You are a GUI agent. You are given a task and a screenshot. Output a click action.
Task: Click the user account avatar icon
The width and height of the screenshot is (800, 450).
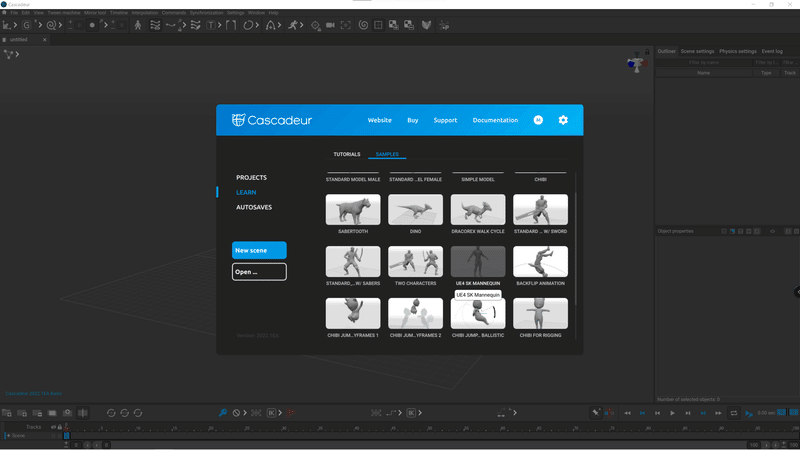538,120
